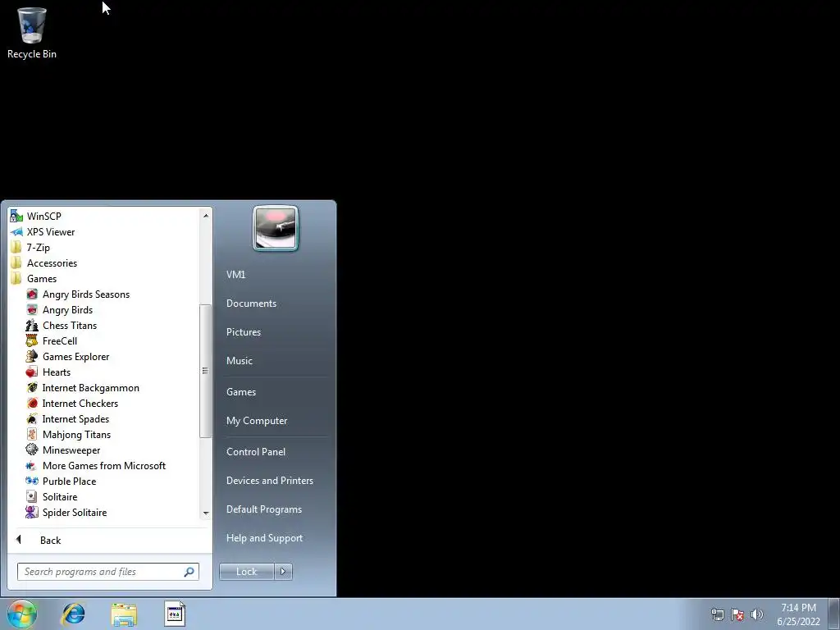Launch Hearts card game icon
This screenshot has width=840, height=630.
click(x=32, y=372)
